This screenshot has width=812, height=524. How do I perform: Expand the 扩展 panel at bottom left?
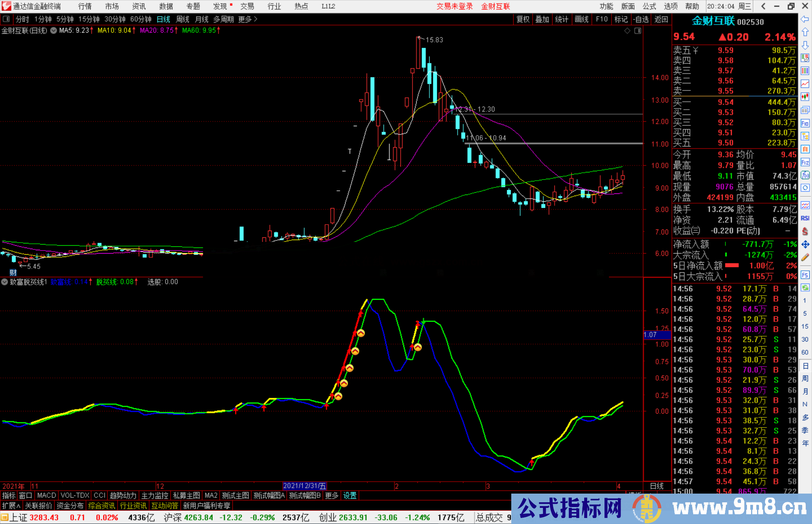10,506
